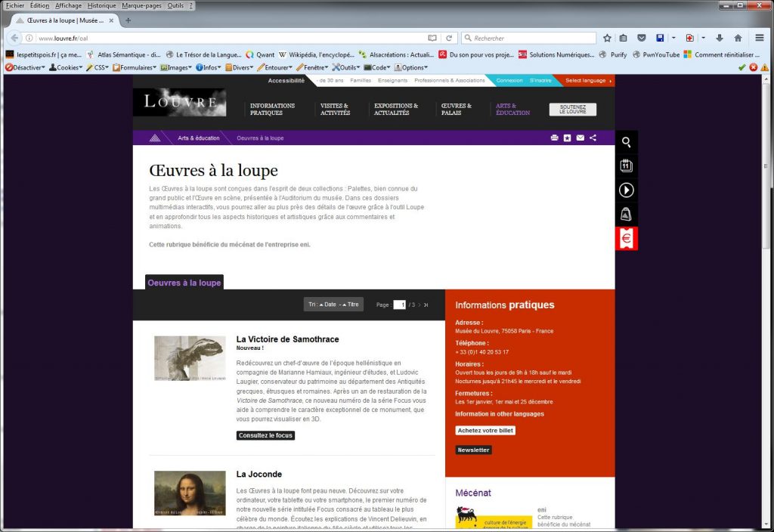The width and height of the screenshot is (774, 532).
Task: Click the green checkmark validation icon
Action: 742,67
